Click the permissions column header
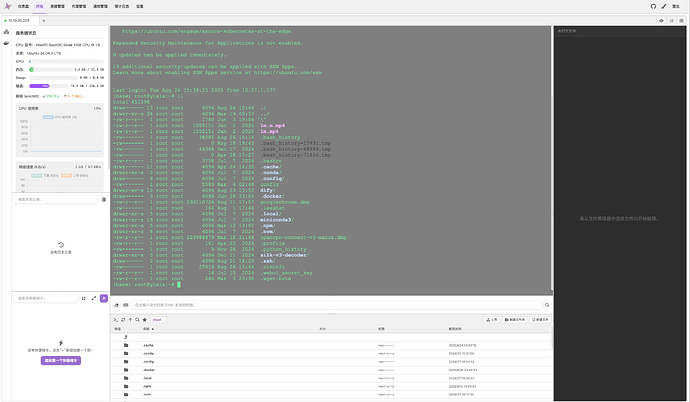 tap(381, 329)
